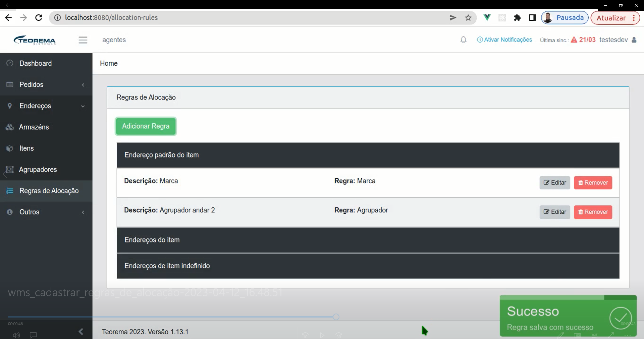Toggle the video volume speaker icon
Screen dimensions: 644x339
click(x=16, y=335)
